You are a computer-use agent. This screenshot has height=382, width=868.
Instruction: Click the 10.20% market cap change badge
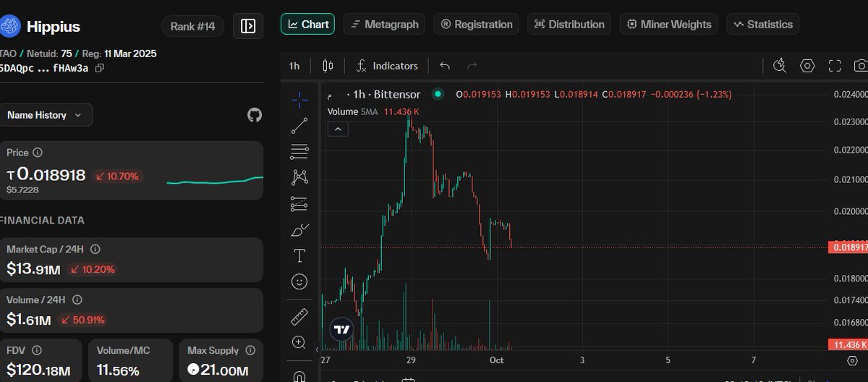(93, 270)
